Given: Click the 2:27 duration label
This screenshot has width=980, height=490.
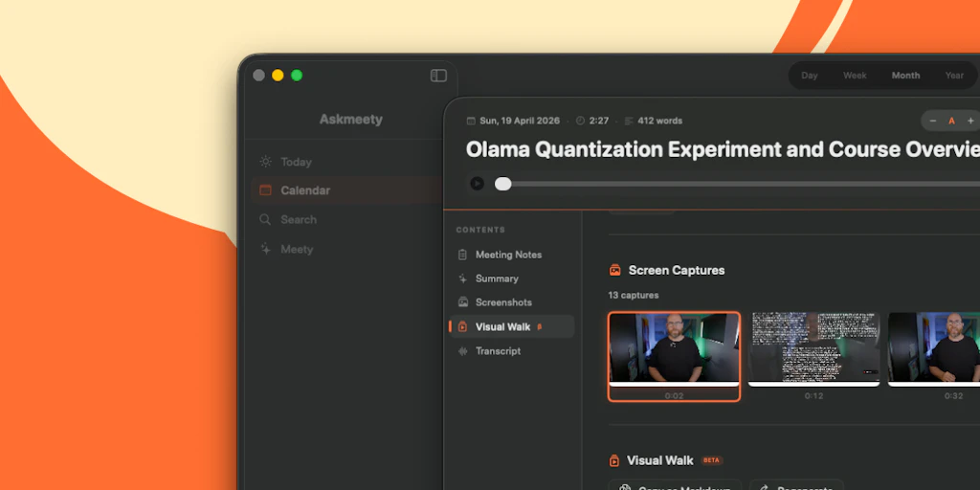Looking at the screenshot, I should pos(599,121).
